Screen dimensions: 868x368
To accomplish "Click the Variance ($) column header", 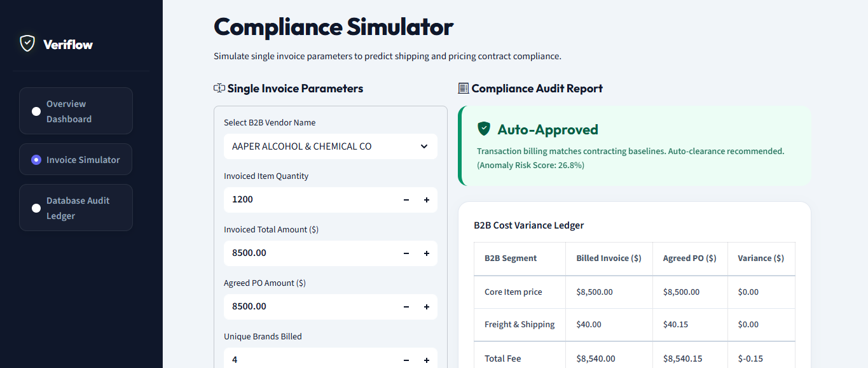I will [x=761, y=258].
